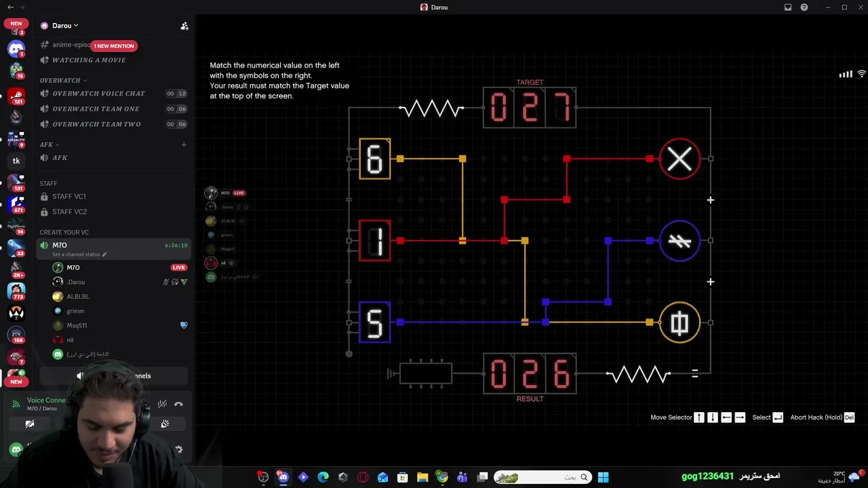
Task: Open the inbox icon in Discord title bar
Action: tap(788, 7)
